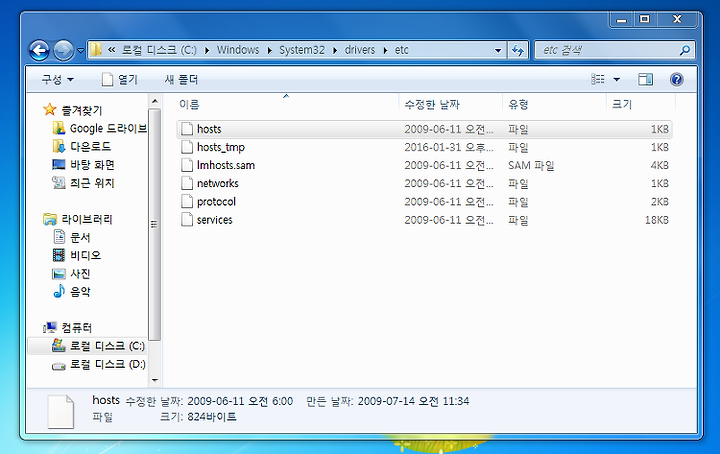Select the hosts file icon

187,129
